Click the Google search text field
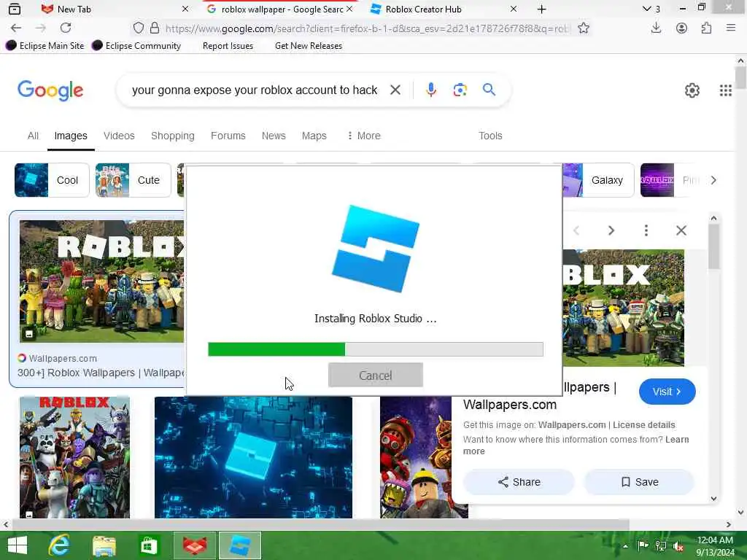This screenshot has width=747, height=560. point(255,90)
